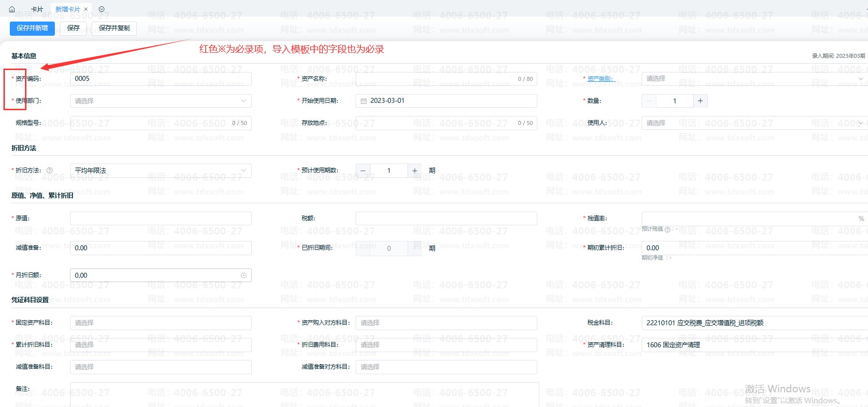Screen dimensions: 868x407
Task: Close the 新增卡片 tab
Action: click(86, 9)
